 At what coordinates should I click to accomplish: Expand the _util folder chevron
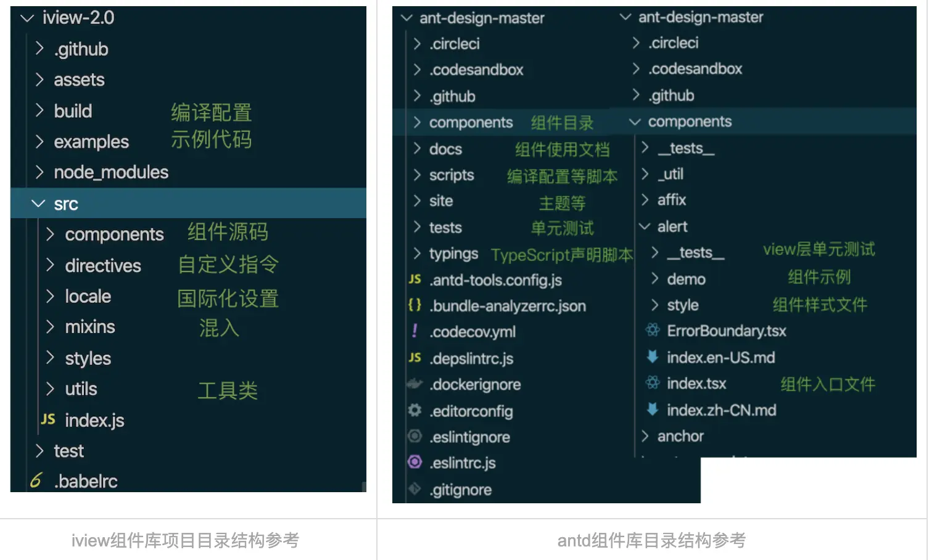(645, 174)
